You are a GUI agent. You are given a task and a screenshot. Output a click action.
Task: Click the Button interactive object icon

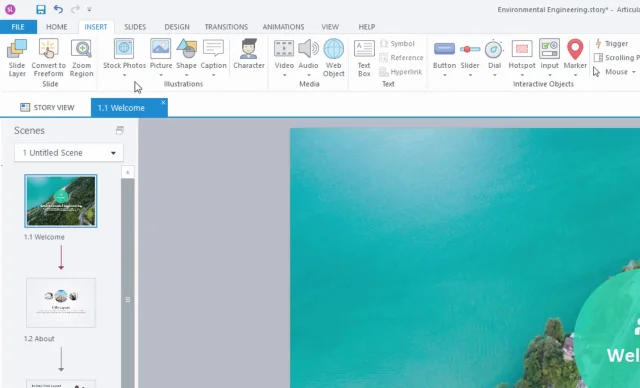pos(444,49)
